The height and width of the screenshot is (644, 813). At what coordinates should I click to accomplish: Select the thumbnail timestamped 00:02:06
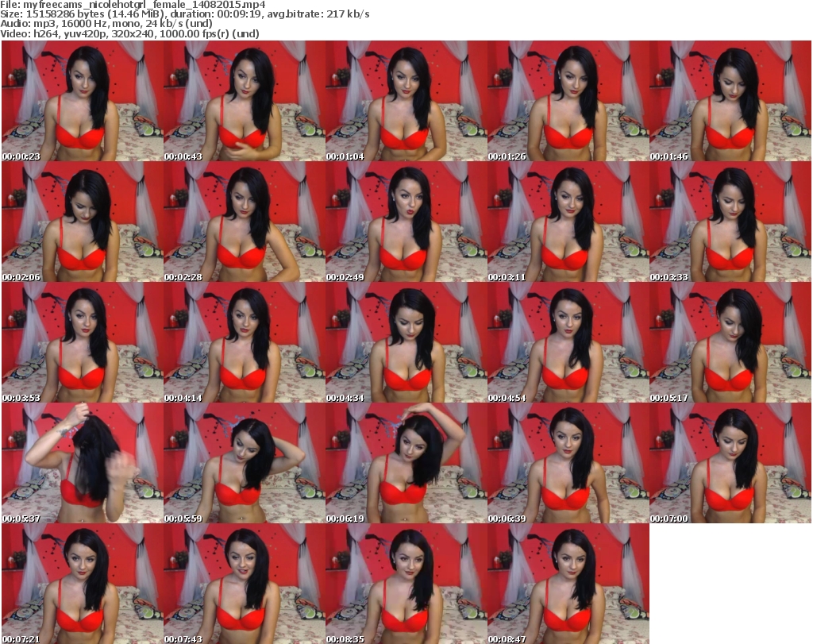pos(83,222)
